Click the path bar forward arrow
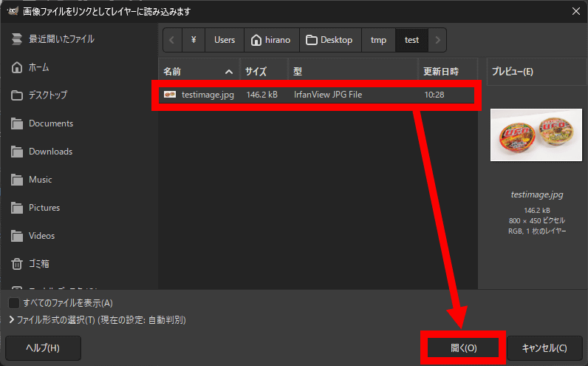This screenshot has height=366, width=588. pos(437,40)
